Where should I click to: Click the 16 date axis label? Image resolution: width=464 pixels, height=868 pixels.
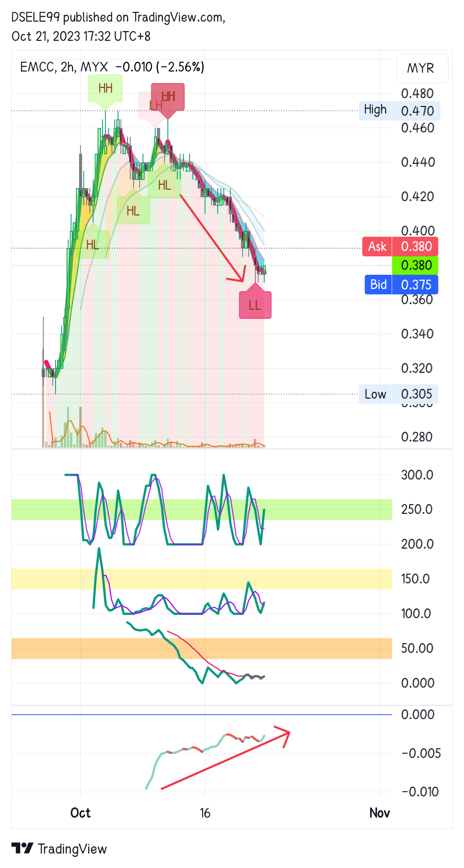(x=205, y=813)
